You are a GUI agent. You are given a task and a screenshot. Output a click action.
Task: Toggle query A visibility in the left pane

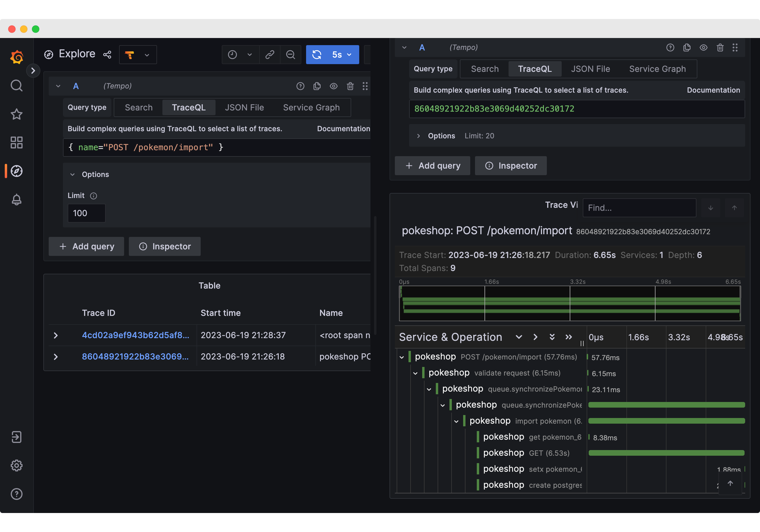point(334,86)
